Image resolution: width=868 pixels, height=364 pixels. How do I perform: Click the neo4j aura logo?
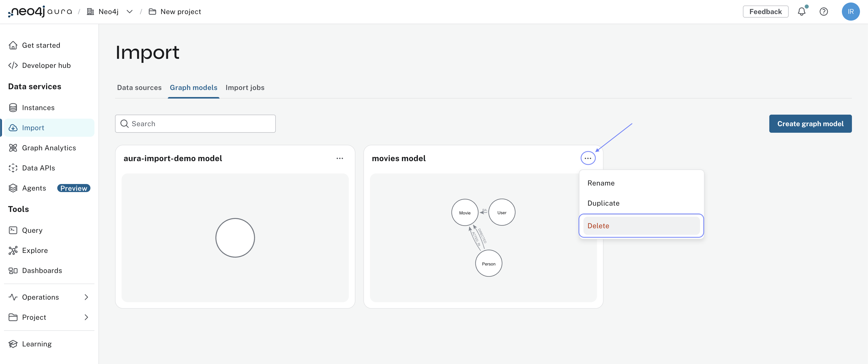[x=40, y=12]
